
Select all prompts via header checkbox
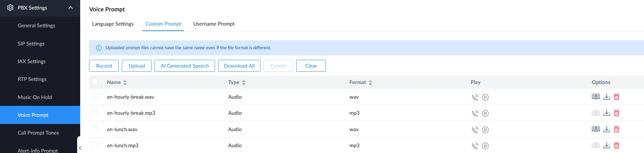[95, 82]
